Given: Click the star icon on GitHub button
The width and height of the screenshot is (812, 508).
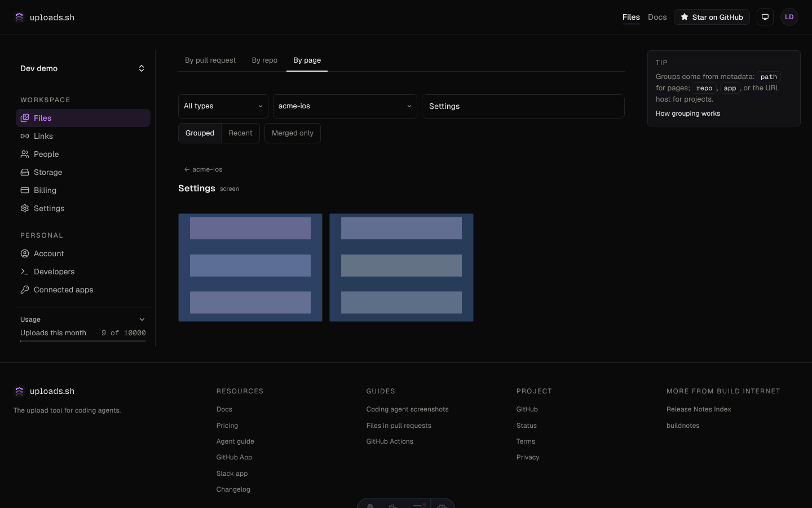Looking at the screenshot, I should point(685,17).
